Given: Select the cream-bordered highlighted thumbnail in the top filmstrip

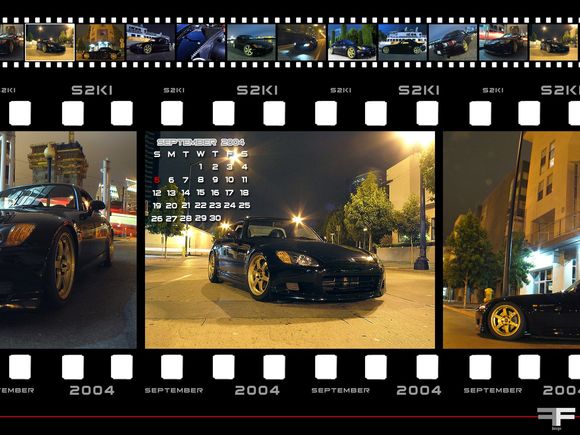Looking at the screenshot, I should [x=50, y=42].
